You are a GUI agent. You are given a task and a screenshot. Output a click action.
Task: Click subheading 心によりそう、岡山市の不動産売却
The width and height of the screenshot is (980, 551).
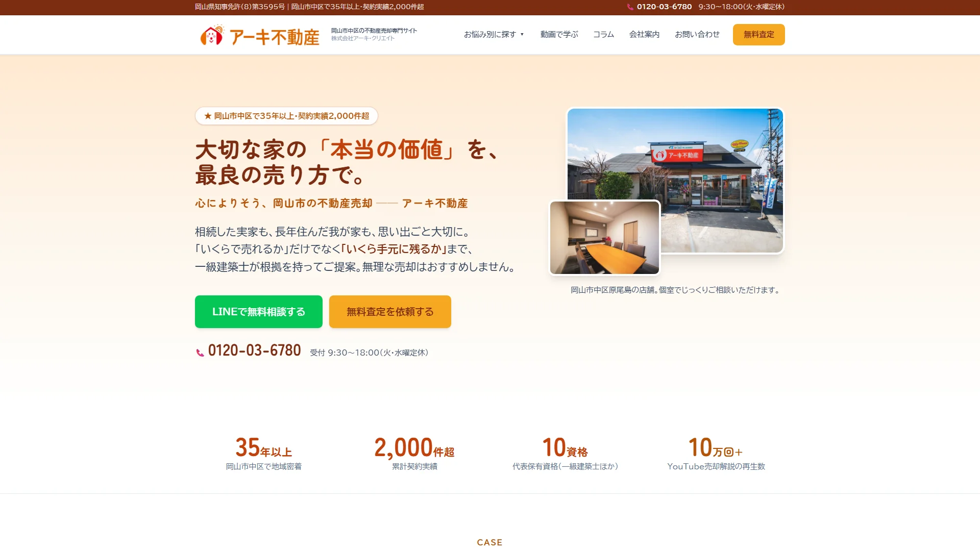pyautogui.click(x=283, y=203)
